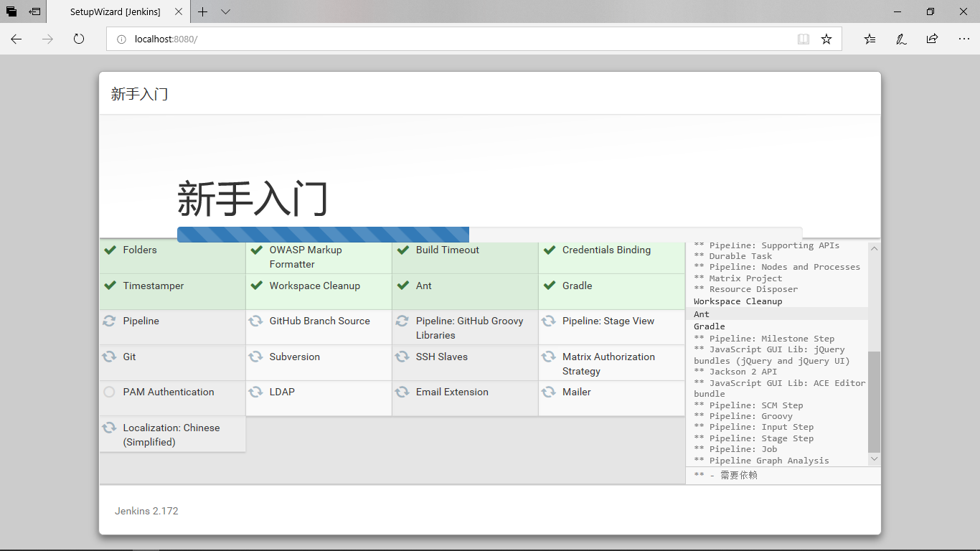Image resolution: width=980 pixels, height=551 pixels.
Task: Open a new browser tab
Action: click(203, 11)
